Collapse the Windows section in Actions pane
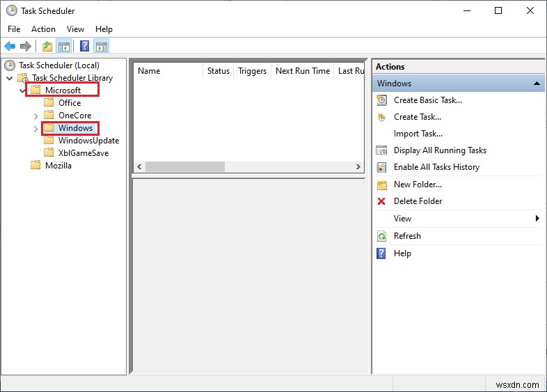 point(537,84)
